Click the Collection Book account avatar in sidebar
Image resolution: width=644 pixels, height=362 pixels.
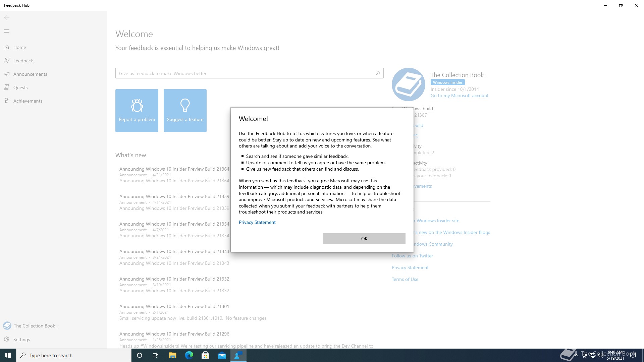[7, 326]
